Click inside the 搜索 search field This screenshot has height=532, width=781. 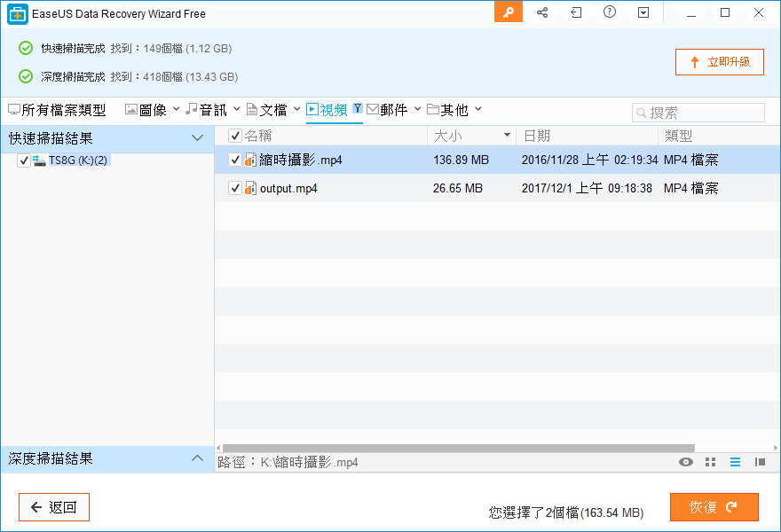coord(701,112)
